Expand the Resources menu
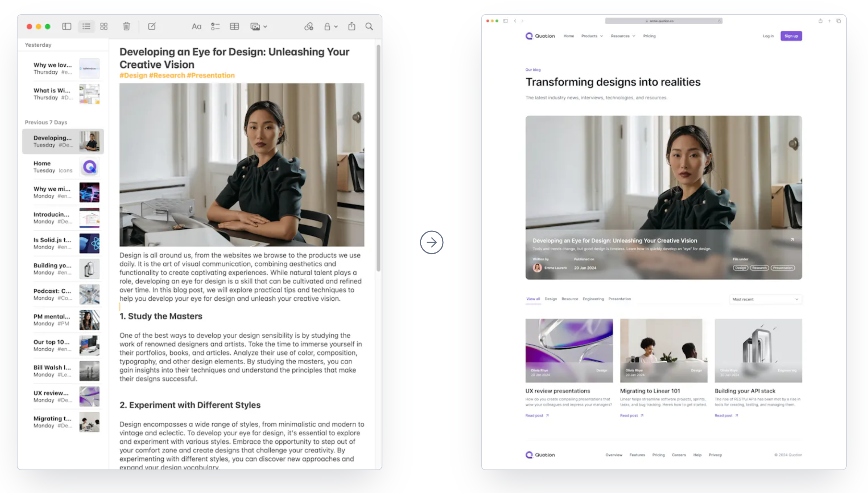Viewport: 868px width, 493px height. 622,36
